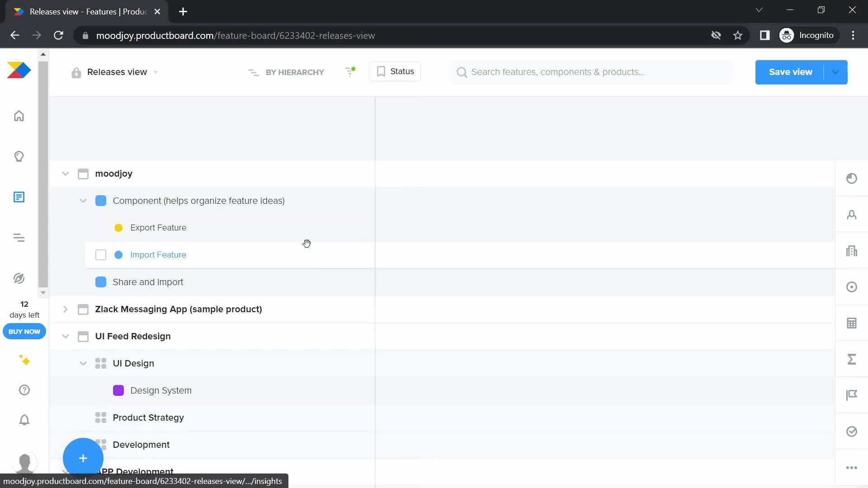Open user profile avatar
This screenshot has height=488, width=868.
tap(24, 463)
